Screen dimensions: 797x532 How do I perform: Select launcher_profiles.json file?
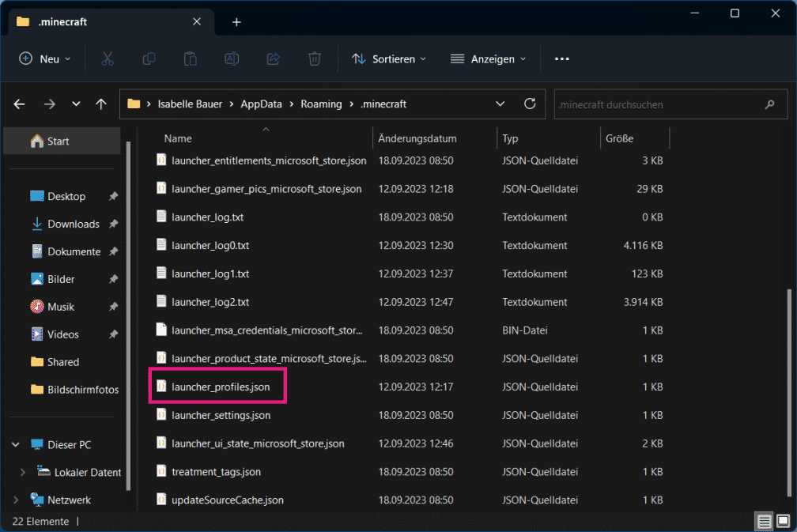221,387
